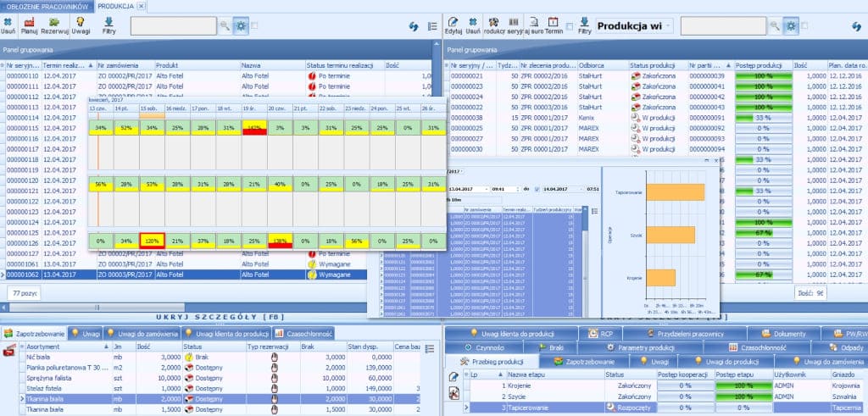Click the right toolbar search input field
This screenshot has height=416, width=868.
point(724,25)
